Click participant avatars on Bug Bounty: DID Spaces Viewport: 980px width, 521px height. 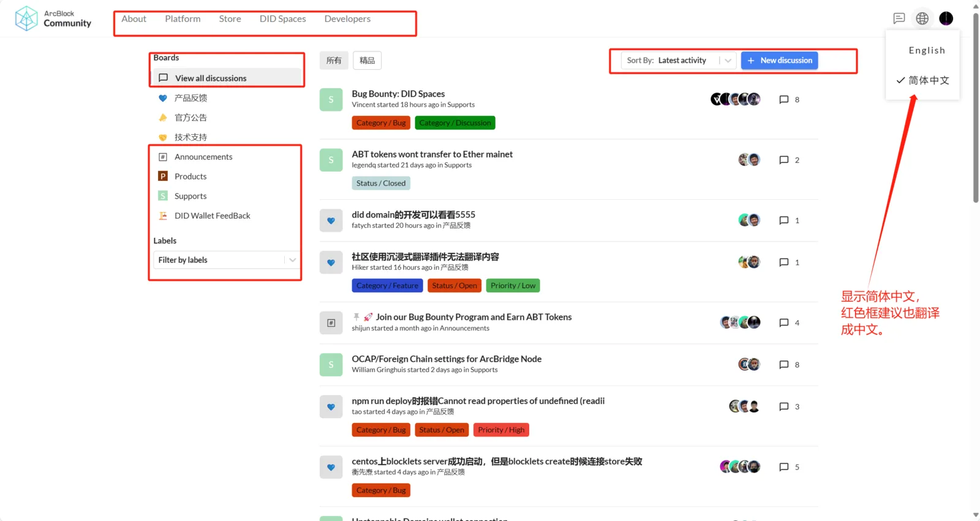tap(736, 99)
